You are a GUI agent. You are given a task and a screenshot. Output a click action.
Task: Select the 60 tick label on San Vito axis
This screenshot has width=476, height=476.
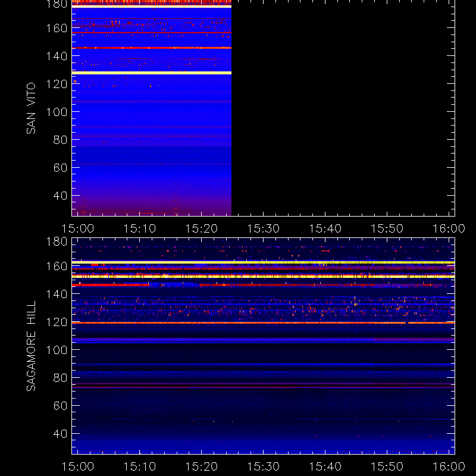(x=60, y=168)
